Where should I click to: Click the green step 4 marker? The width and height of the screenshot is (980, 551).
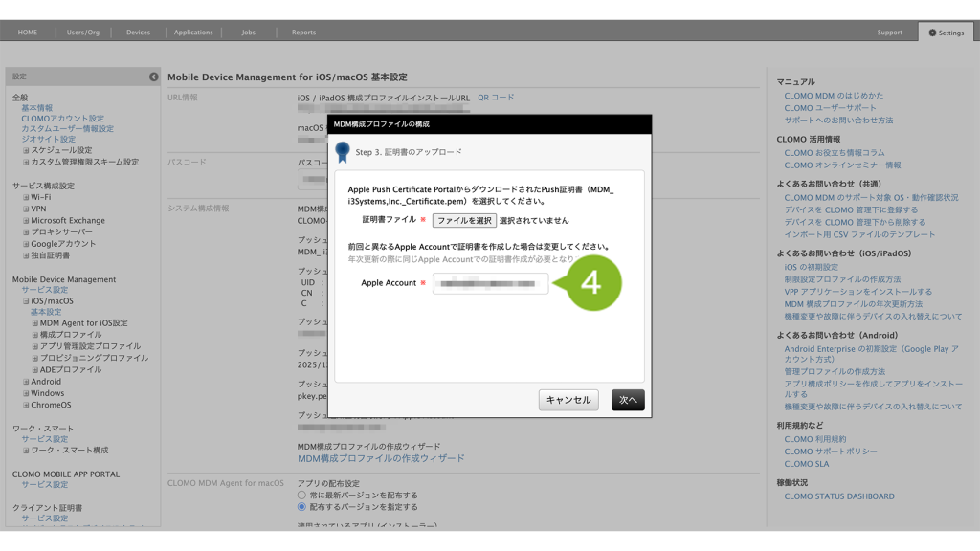[x=590, y=282]
